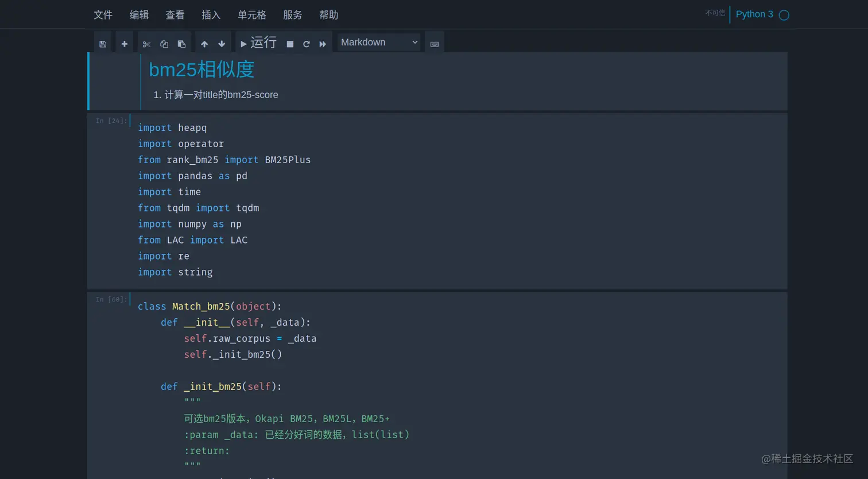Image resolution: width=868 pixels, height=479 pixels.
Task: Click the Python 3 kernel name
Action: (x=754, y=14)
